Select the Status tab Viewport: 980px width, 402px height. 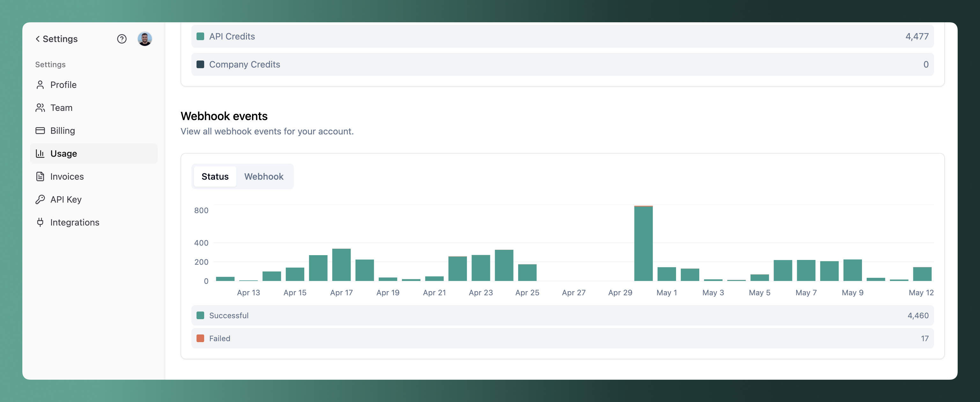pyautogui.click(x=215, y=176)
